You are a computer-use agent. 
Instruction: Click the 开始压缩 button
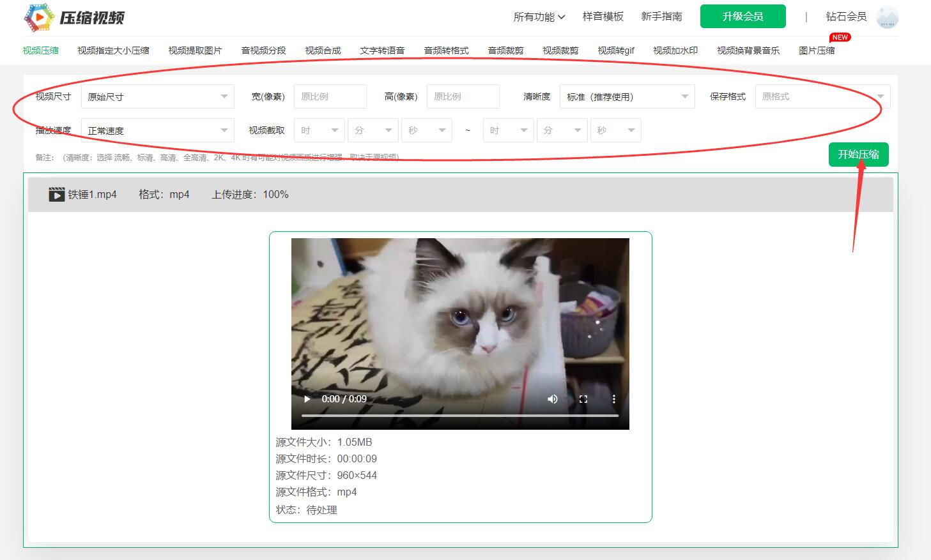(x=859, y=154)
